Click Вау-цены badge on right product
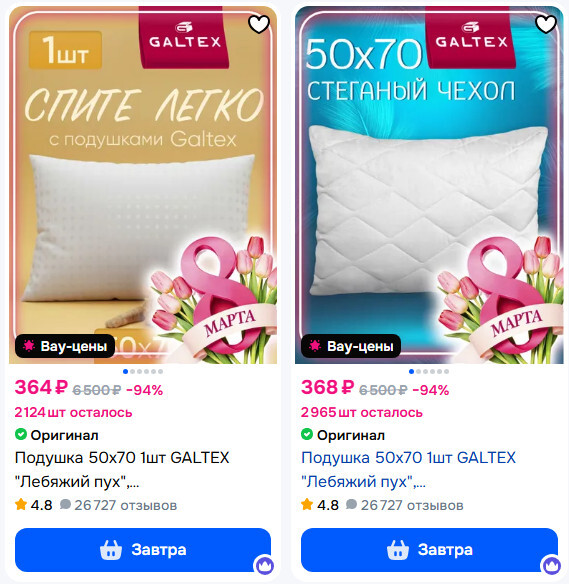This screenshot has width=569, height=584. tap(351, 346)
